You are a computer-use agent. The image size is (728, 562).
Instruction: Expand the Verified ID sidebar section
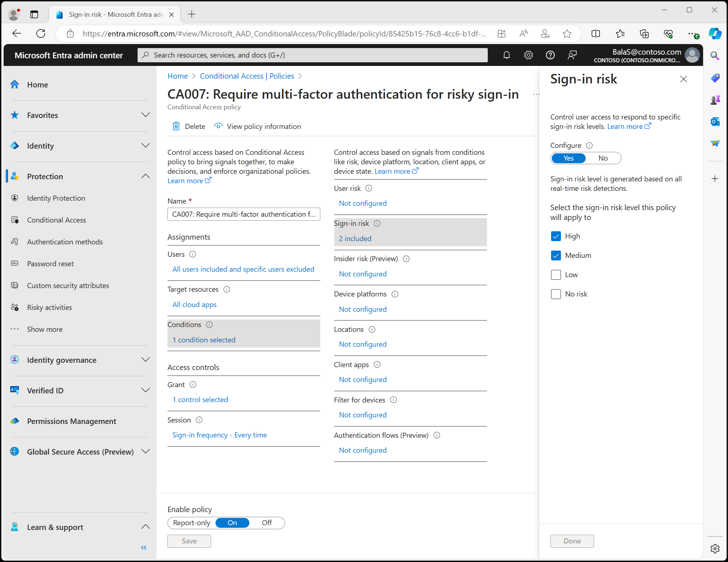145,390
